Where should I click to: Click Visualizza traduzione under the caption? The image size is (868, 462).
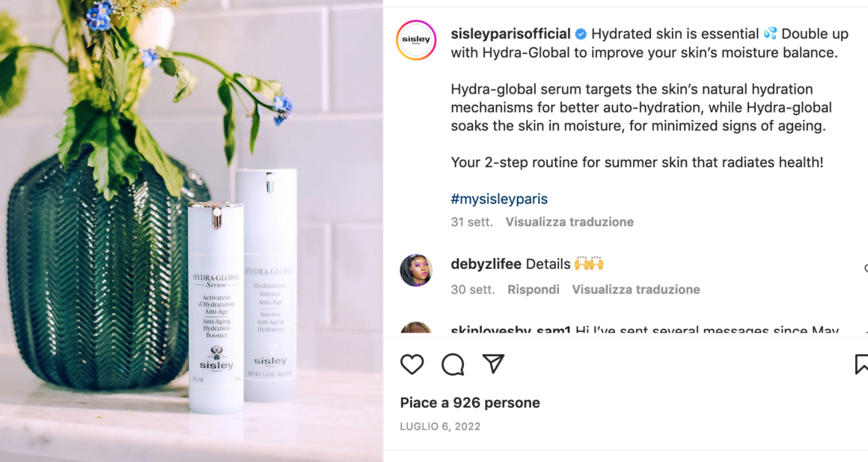(x=569, y=222)
